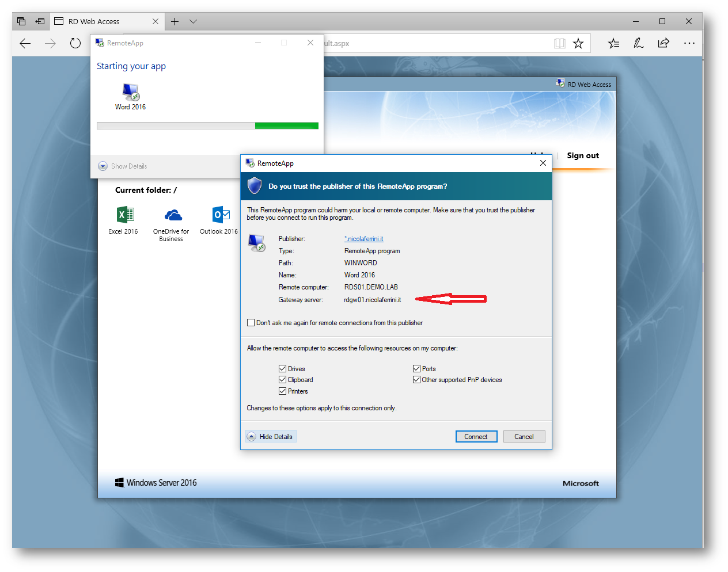This screenshot has width=728, height=572.
Task: Uncheck the Clipboard resource checkbox
Action: (282, 380)
